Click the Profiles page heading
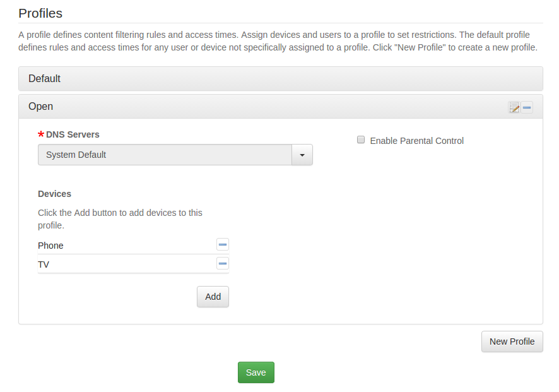 (40, 13)
